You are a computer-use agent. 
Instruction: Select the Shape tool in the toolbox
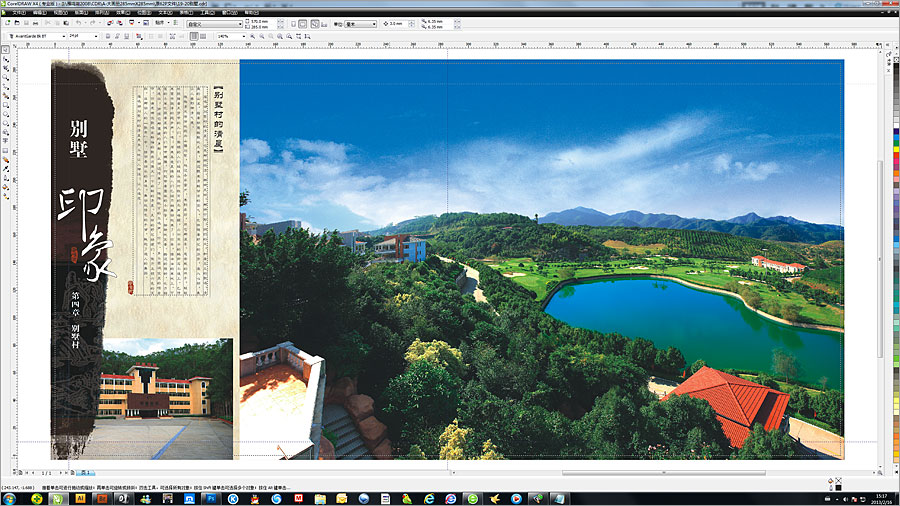(6, 58)
